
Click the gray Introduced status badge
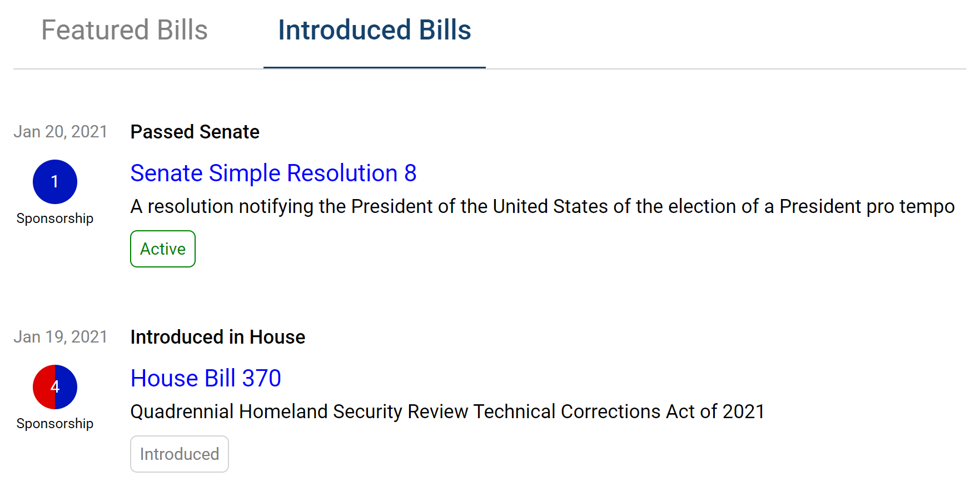point(179,454)
